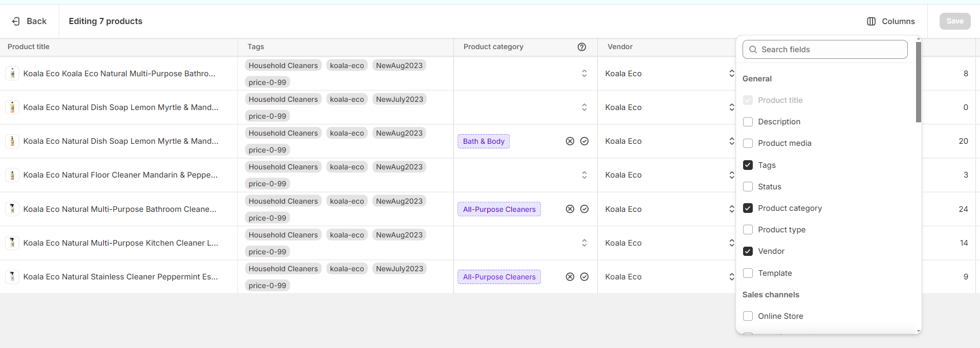Reject category suggestion for Multi-Purpose Bathroom Cleane... row

click(x=570, y=209)
